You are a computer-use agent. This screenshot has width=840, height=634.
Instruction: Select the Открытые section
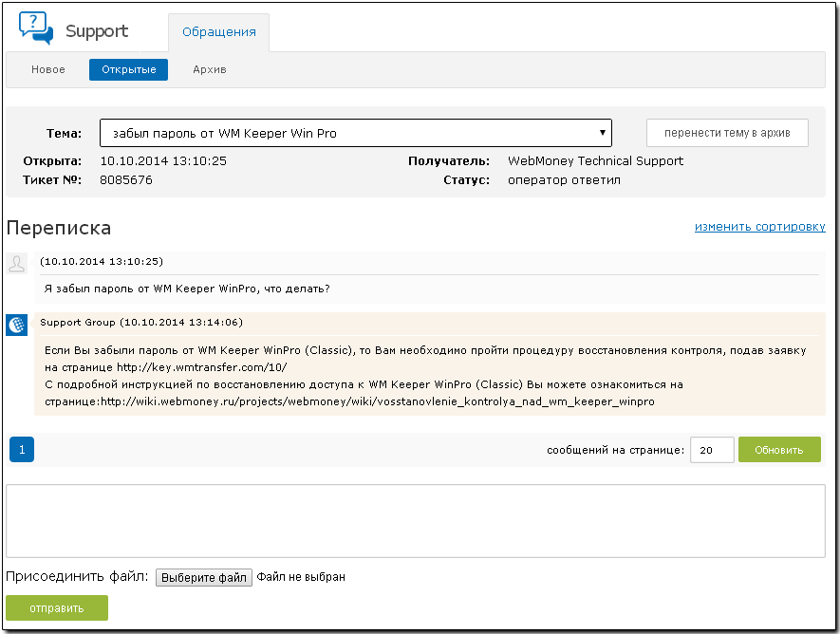128,69
